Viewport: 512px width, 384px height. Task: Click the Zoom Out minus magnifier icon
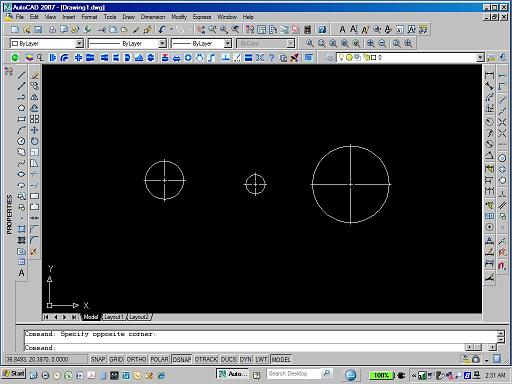tap(382, 43)
